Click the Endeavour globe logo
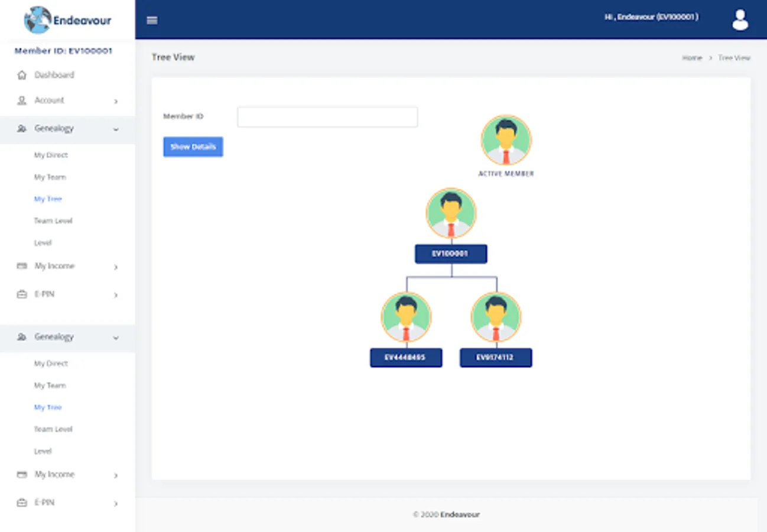Screen dimensions: 767x532 click(37, 20)
